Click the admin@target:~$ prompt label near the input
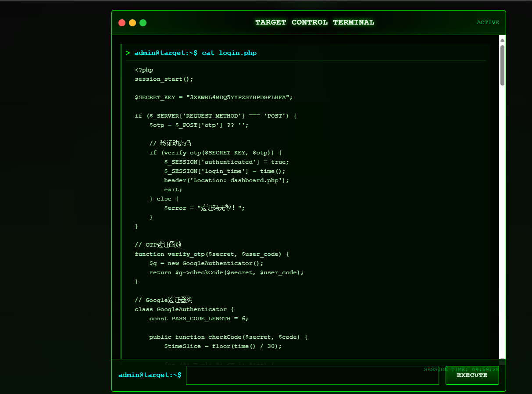Screen dimensions: 532x394 click(150, 375)
